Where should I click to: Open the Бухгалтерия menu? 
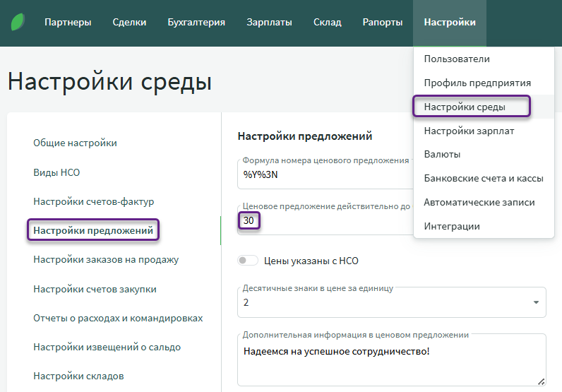pyautogui.click(x=196, y=23)
